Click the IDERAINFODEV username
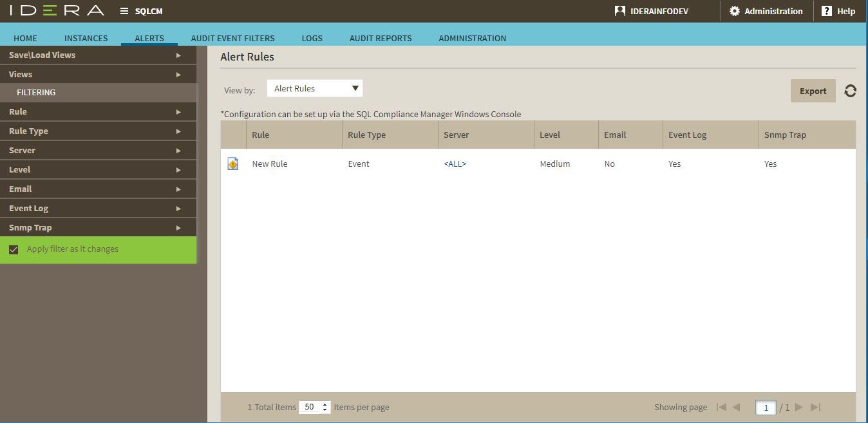 [x=659, y=11]
